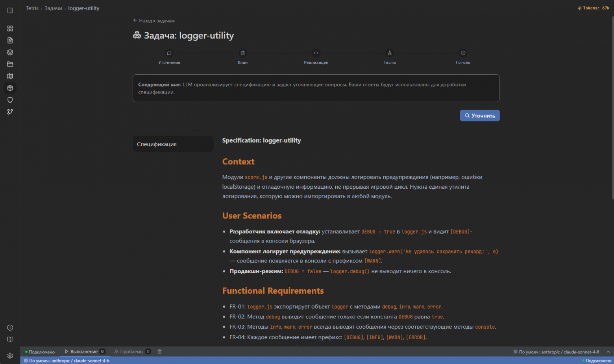614x364 pixels.
Task: Click the Уточнить button
Action: (x=480, y=116)
